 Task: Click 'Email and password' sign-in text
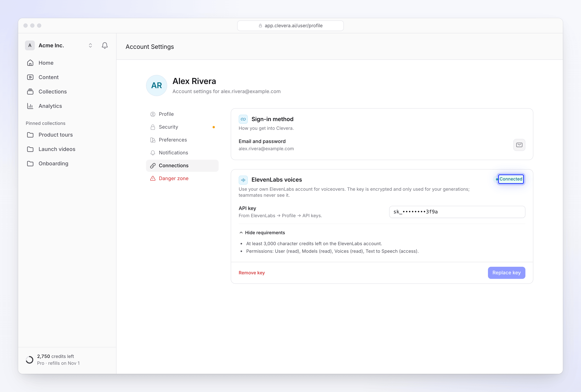(262, 141)
